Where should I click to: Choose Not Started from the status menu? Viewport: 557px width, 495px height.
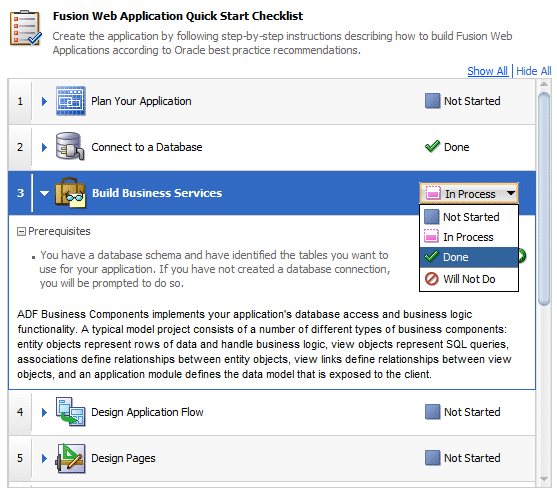469,217
